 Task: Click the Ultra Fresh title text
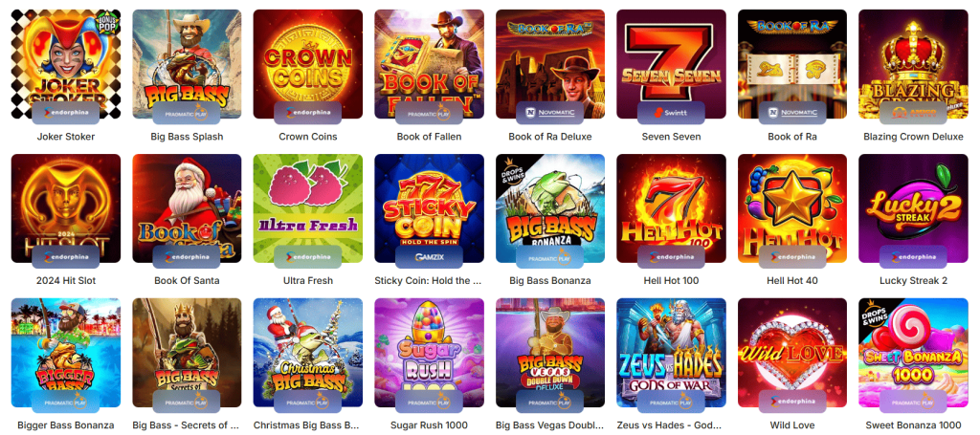(x=307, y=281)
